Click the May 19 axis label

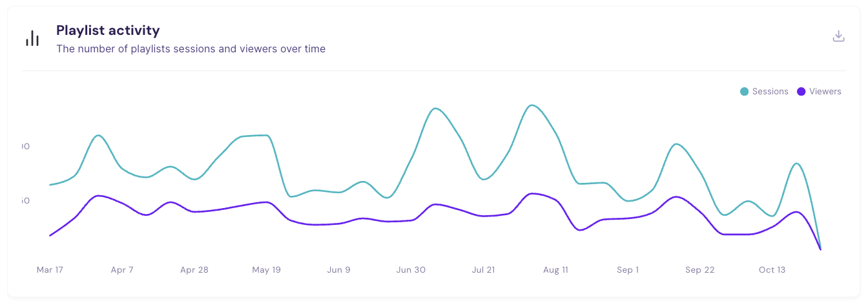266,270
